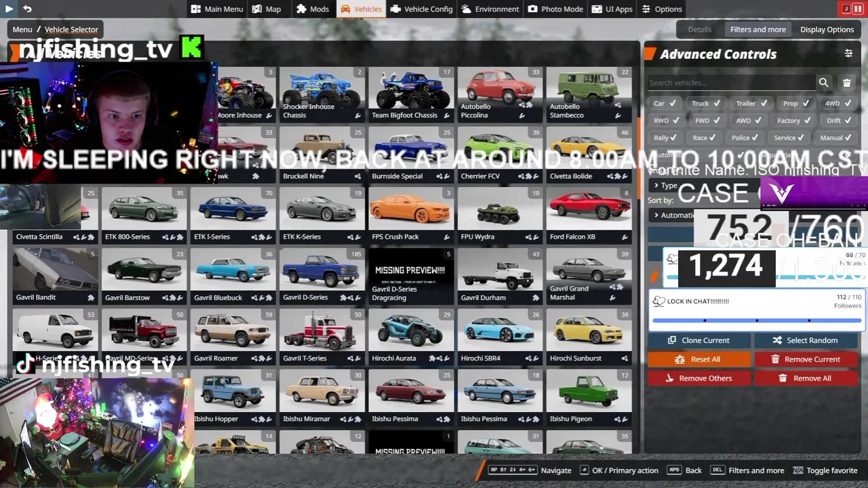Image resolution: width=868 pixels, height=488 pixels.
Task: Toggle the Service filter checkbox
Action: pos(790,138)
